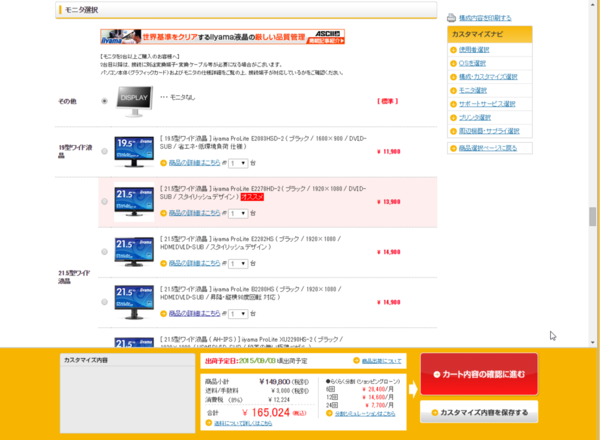Image resolution: width=600 pixels, height=440 pixels.
Task: Click the ¥ 13,900 price for E2278HD-2
Action: click(389, 202)
